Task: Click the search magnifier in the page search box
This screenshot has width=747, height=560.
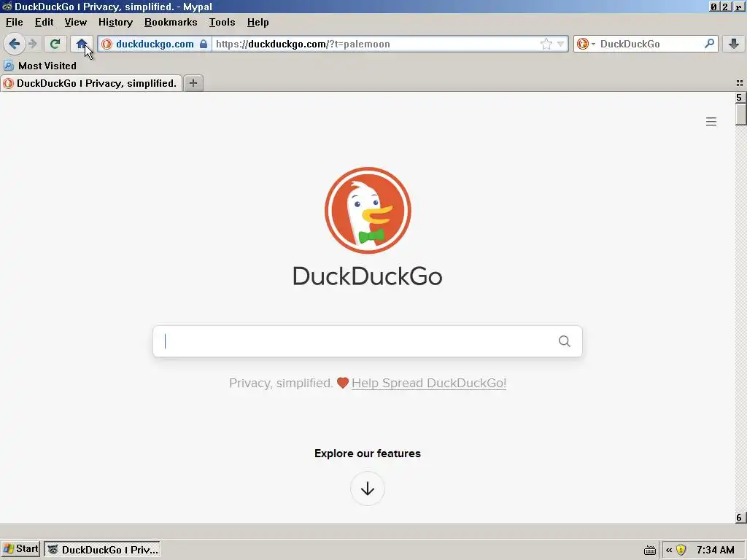Action: click(x=565, y=341)
